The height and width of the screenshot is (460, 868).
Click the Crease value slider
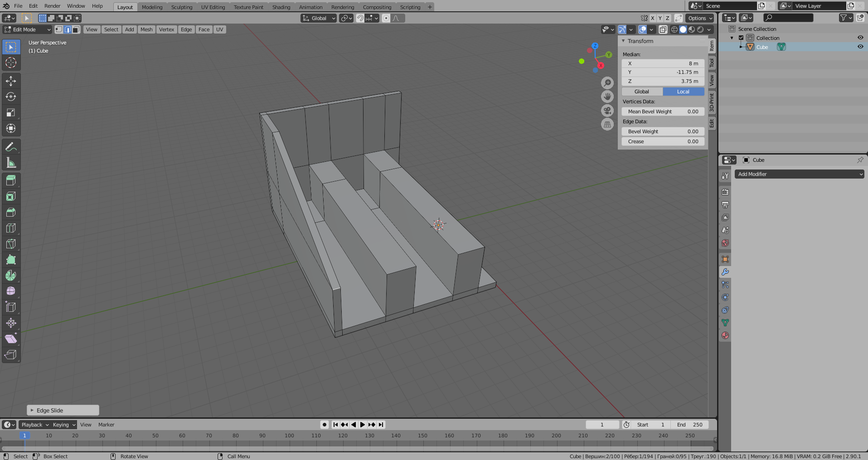tap(663, 141)
